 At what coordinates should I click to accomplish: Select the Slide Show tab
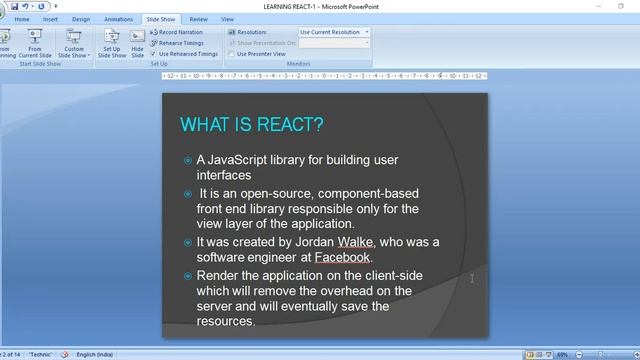click(161, 19)
